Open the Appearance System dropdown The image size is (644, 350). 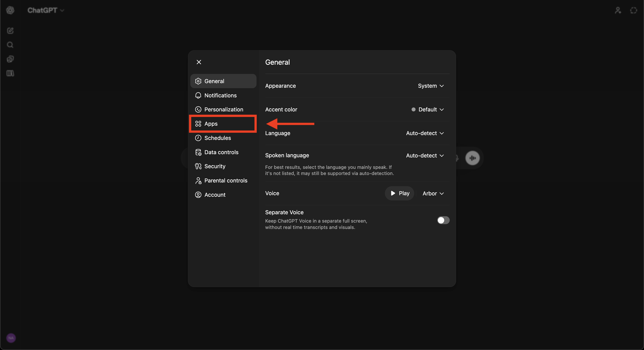[x=431, y=86]
